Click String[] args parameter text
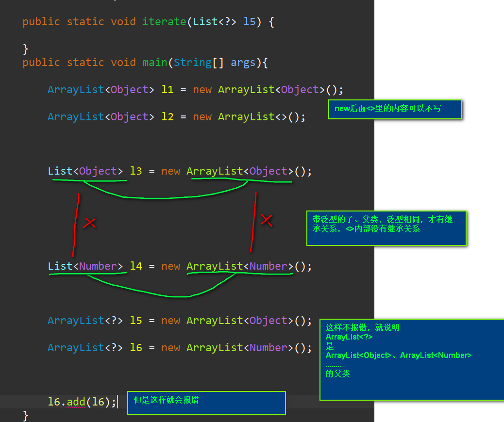Viewport: 504px width, 422px height. point(215,62)
